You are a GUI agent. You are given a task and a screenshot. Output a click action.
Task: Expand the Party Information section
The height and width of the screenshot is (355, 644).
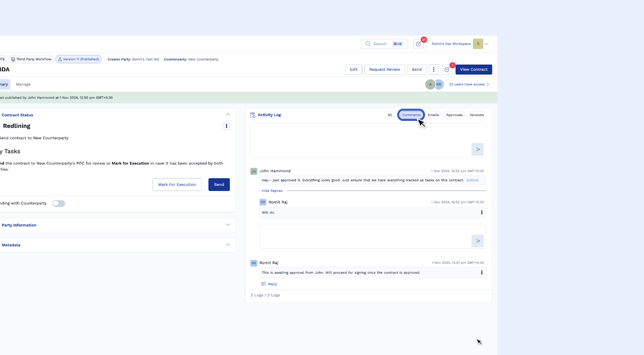click(228, 225)
